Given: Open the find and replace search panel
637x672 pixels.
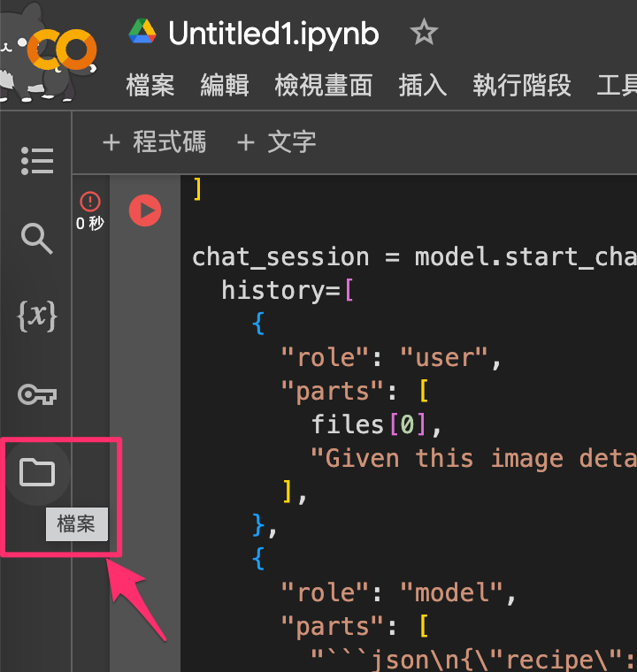Looking at the screenshot, I should pos(37,238).
